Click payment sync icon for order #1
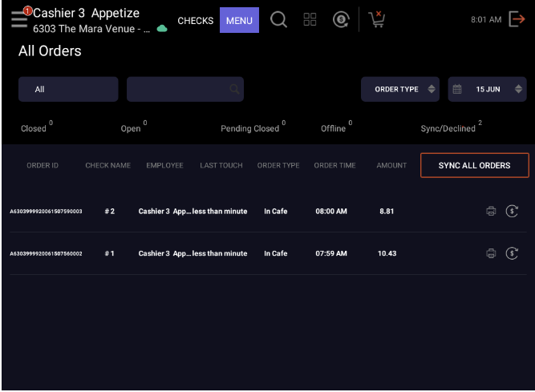This screenshot has height=392, width=535. 512,253
